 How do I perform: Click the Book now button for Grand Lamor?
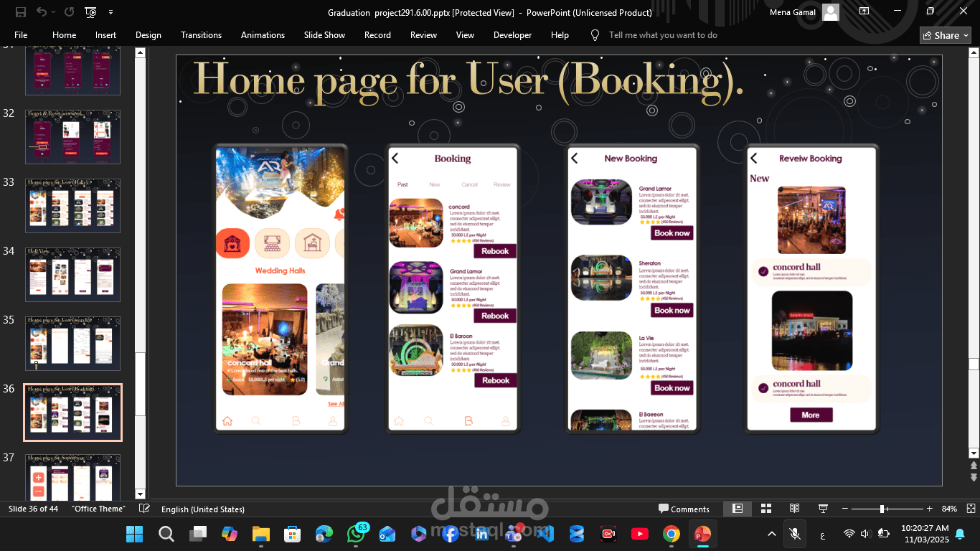672,233
